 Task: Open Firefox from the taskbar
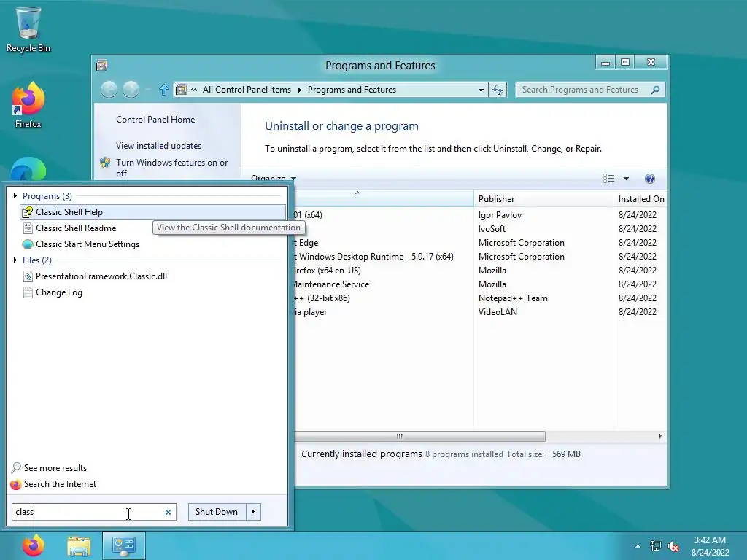pyautogui.click(x=34, y=545)
